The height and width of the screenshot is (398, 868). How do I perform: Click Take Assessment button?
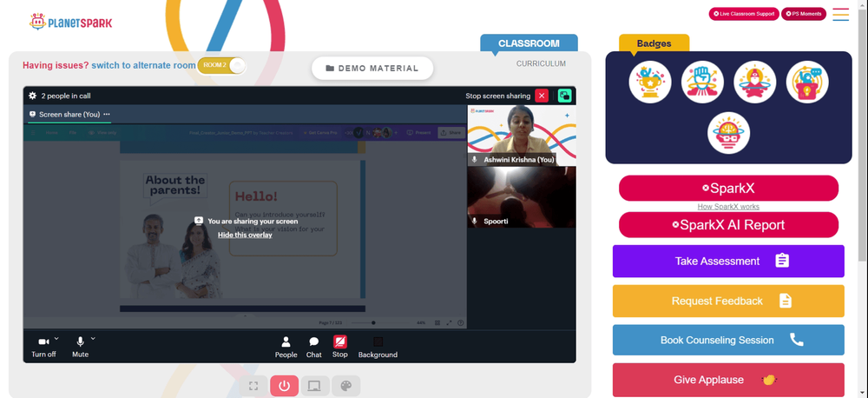728,261
